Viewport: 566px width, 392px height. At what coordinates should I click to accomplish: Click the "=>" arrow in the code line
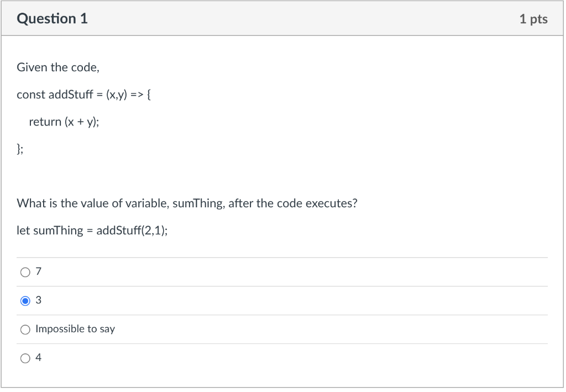pyautogui.click(x=137, y=95)
